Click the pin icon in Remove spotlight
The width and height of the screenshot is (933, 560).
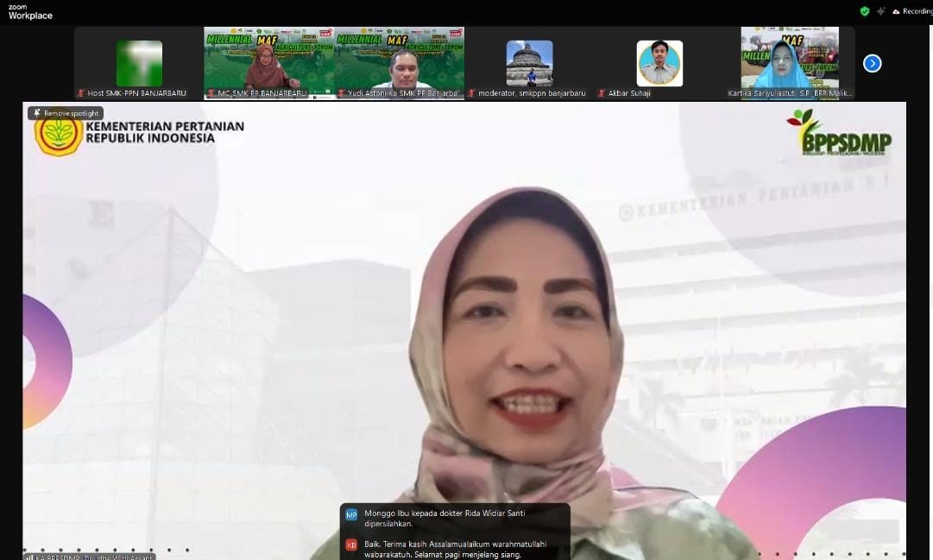click(37, 113)
